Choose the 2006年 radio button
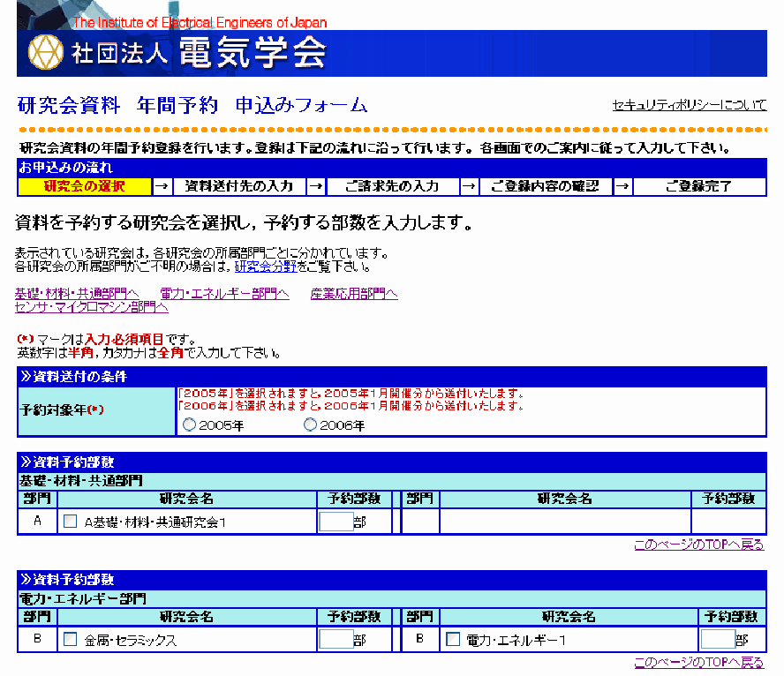Viewport: 784px width, 676px height. click(x=310, y=425)
